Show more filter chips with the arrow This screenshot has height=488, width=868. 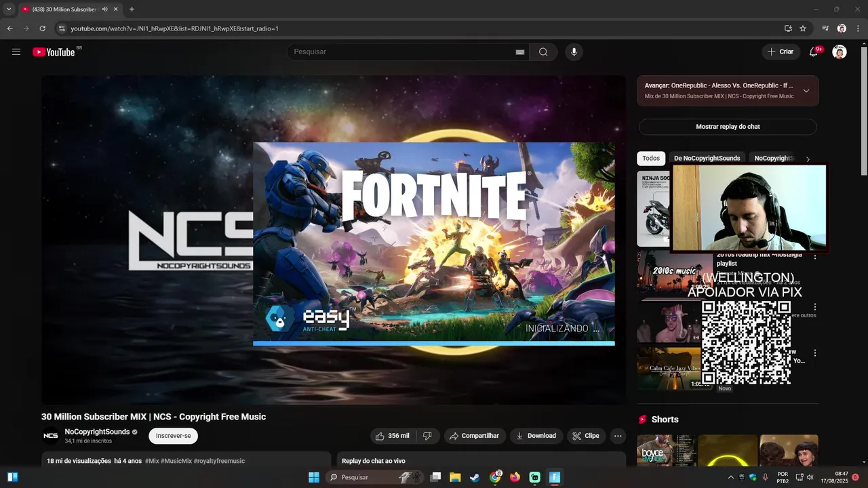click(807, 159)
